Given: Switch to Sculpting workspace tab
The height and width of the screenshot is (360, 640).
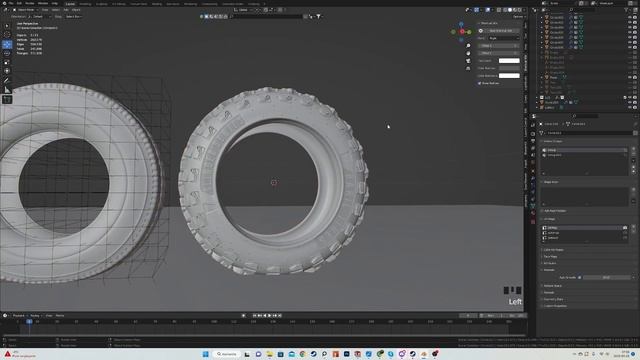Looking at the screenshot, I should pyautogui.click(x=102, y=4).
